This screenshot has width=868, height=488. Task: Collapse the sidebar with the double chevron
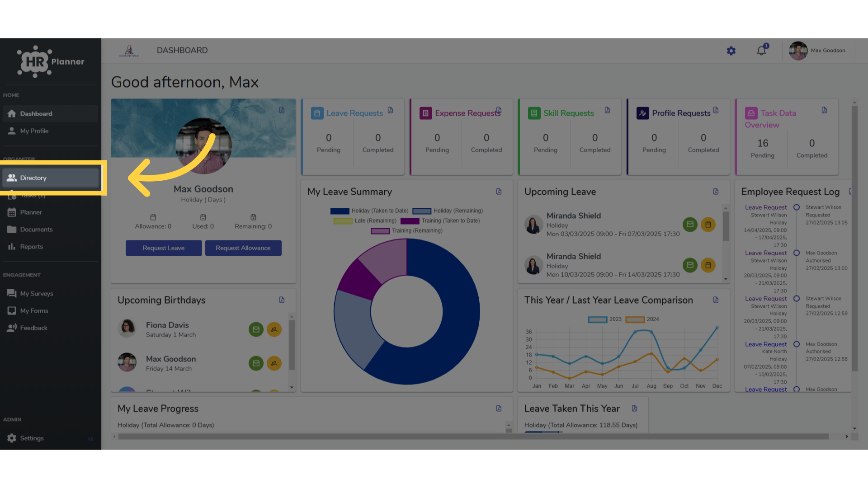91,439
